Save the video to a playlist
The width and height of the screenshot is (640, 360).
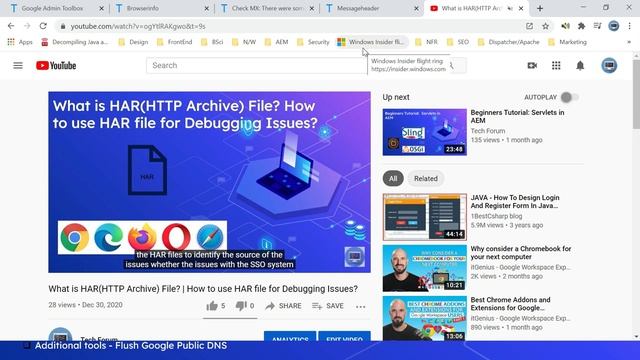point(328,306)
